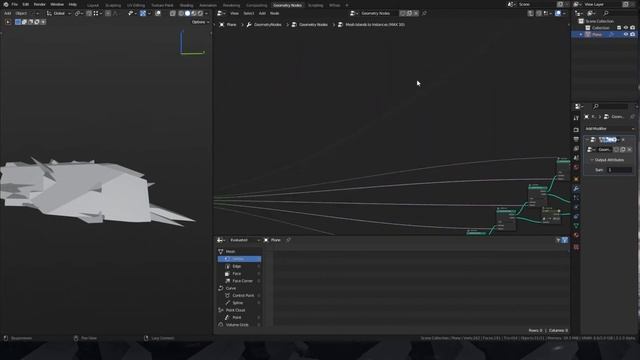
Task: Add a new workspace with plus icon
Action: click(347, 5)
